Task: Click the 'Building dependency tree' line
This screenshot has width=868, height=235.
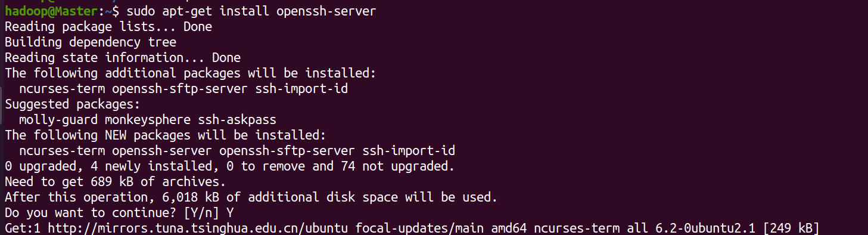Action: tap(91, 42)
